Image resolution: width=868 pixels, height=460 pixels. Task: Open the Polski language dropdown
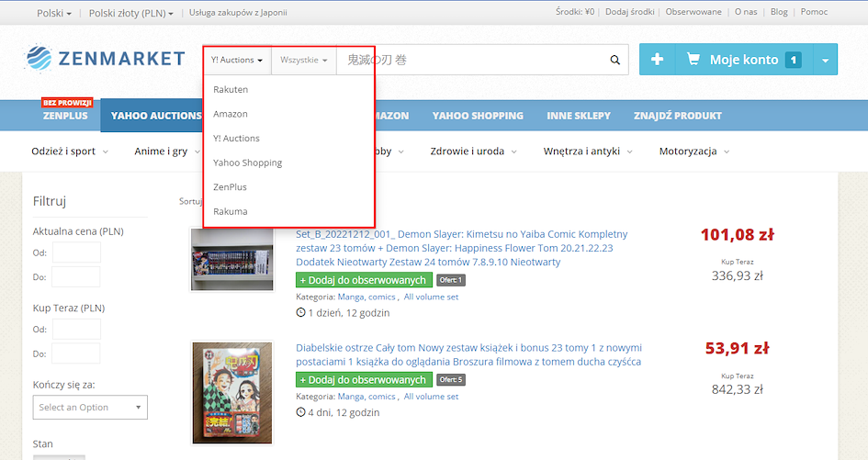(x=53, y=13)
